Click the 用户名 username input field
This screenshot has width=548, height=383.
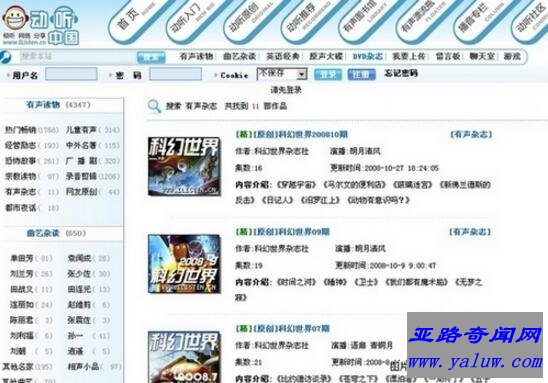(x=71, y=74)
